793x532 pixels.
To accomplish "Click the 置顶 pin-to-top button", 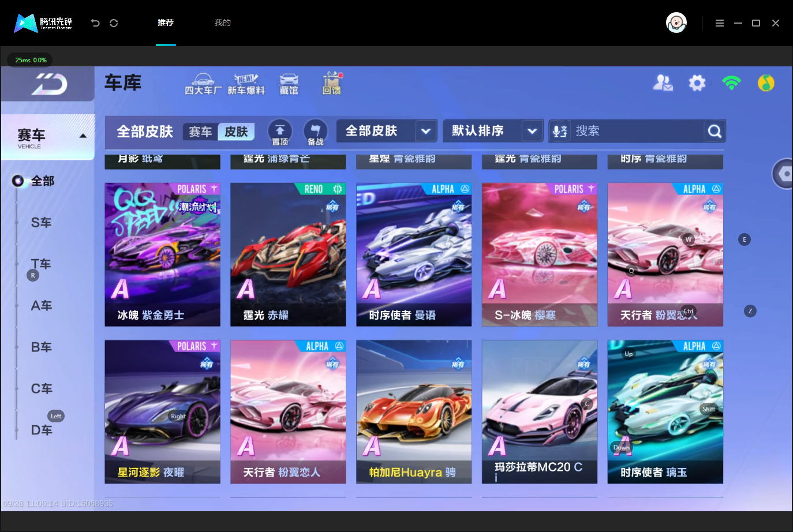I will [280, 132].
